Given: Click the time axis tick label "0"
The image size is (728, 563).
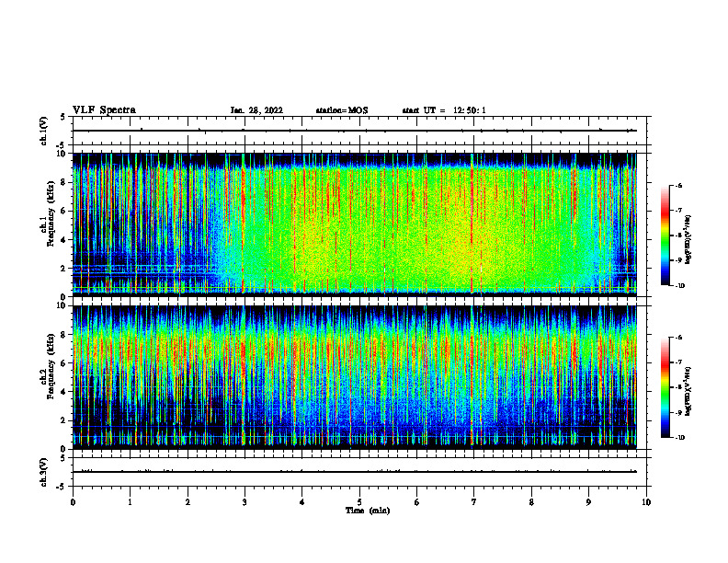Looking at the screenshot, I should [x=73, y=502].
